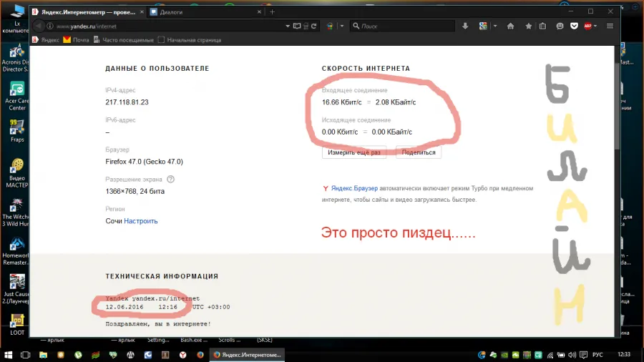Open a new tab with plus button
Screen dimensions: 644x362
(272, 12)
